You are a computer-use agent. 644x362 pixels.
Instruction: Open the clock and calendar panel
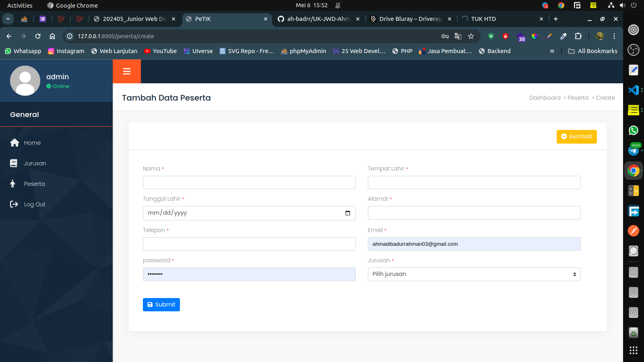(x=312, y=5)
